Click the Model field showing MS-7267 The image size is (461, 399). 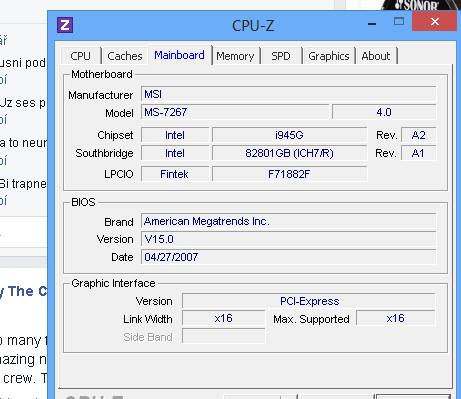click(235, 112)
